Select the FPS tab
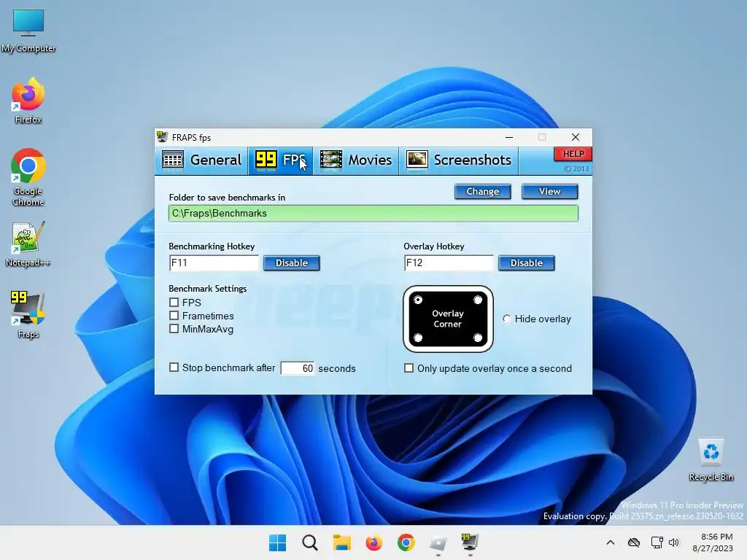 [x=281, y=160]
